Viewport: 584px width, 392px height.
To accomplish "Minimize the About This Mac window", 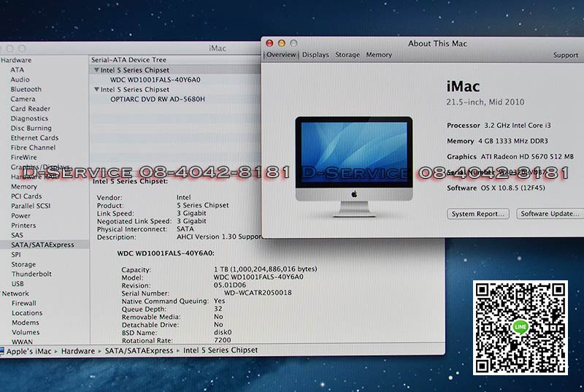I will tap(282, 43).
